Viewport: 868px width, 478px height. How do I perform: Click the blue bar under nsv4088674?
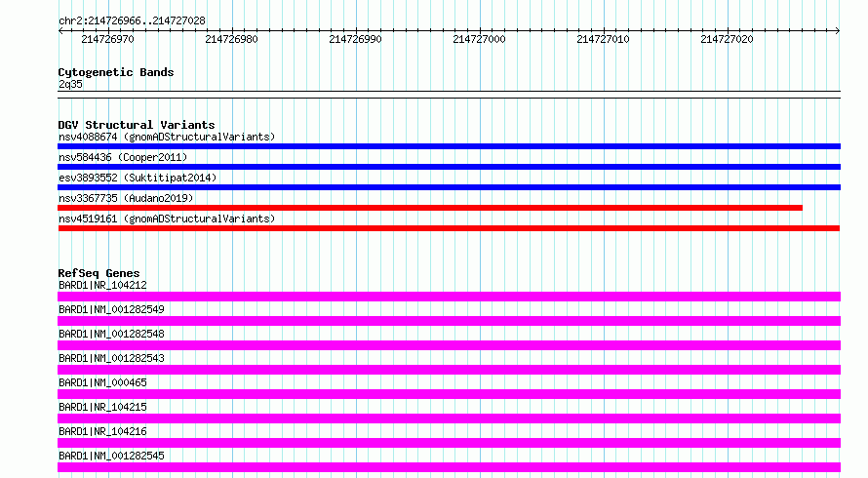pos(449,146)
